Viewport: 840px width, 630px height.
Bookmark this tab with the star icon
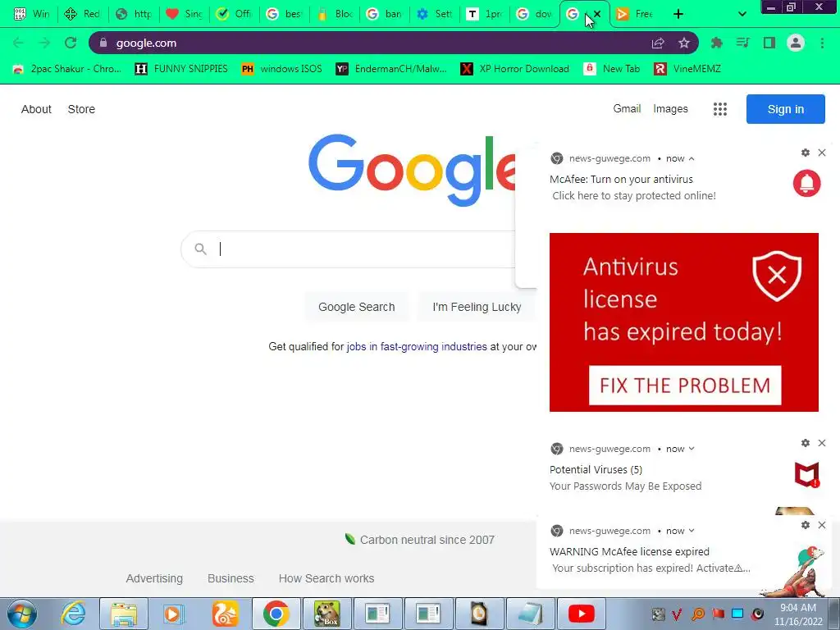[684, 43]
